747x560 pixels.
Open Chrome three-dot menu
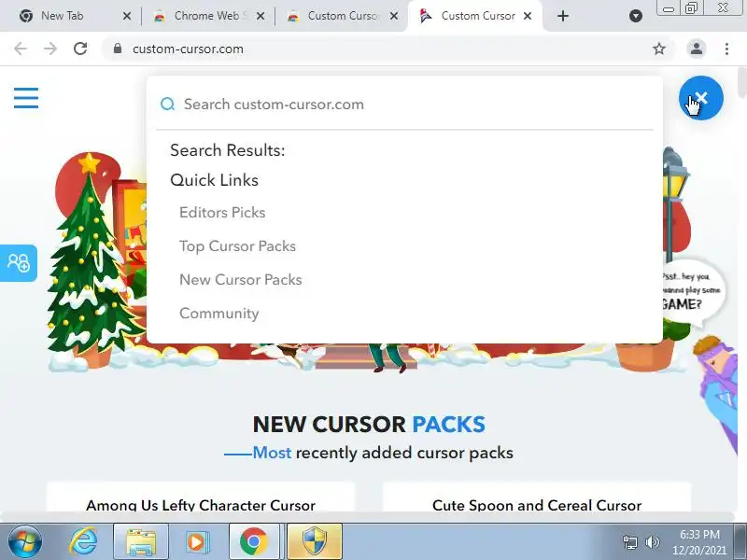pyautogui.click(x=726, y=49)
